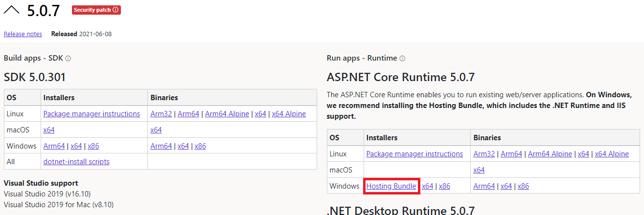
Task: Download ASP.NET Runtime Linux Arm32 binary
Action: click(484, 154)
